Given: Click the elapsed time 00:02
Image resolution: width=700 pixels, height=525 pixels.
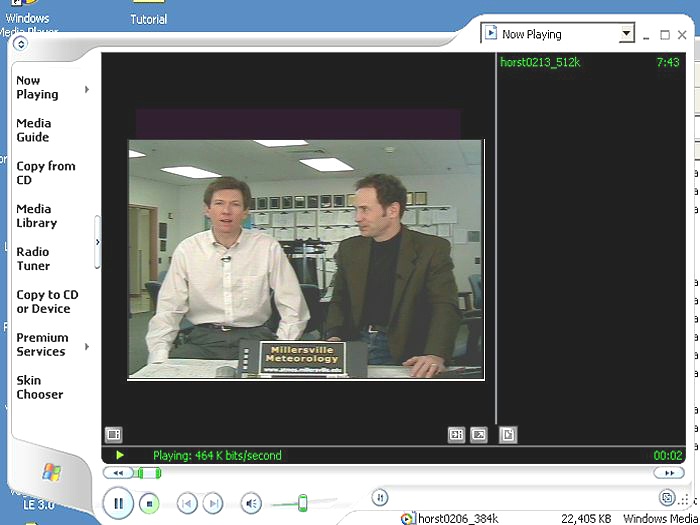Looking at the screenshot, I should pyautogui.click(x=668, y=455).
